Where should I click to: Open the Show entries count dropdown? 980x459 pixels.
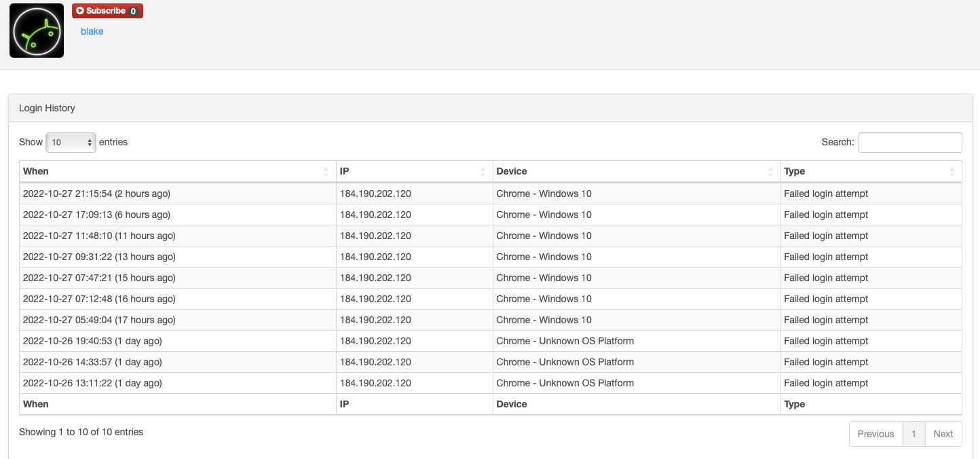pyautogui.click(x=71, y=142)
